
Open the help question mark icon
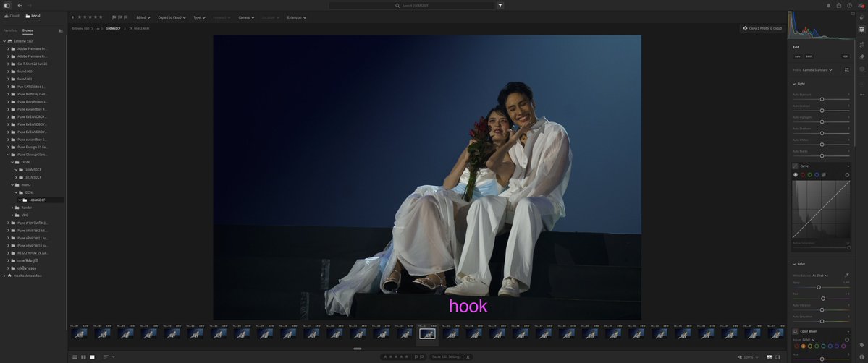click(849, 6)
